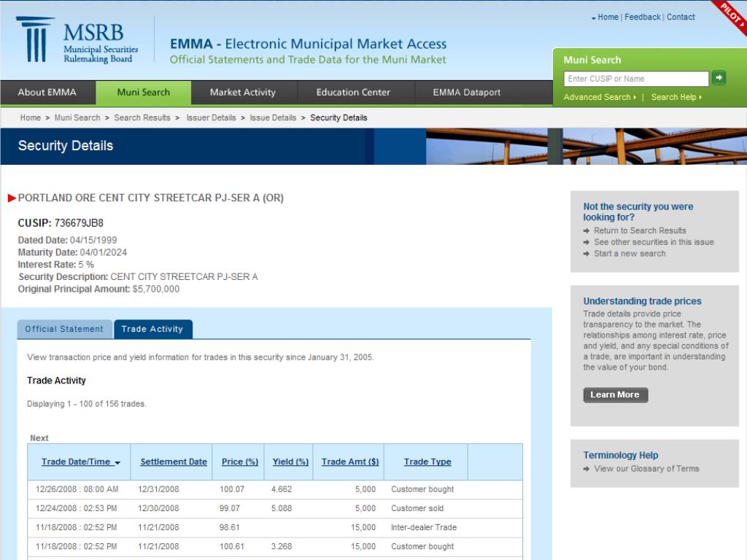Sort trades by the Yield (%) column
Image resolution: width=747 pixels, height=560 pixels.
click(x=290, y=462)
